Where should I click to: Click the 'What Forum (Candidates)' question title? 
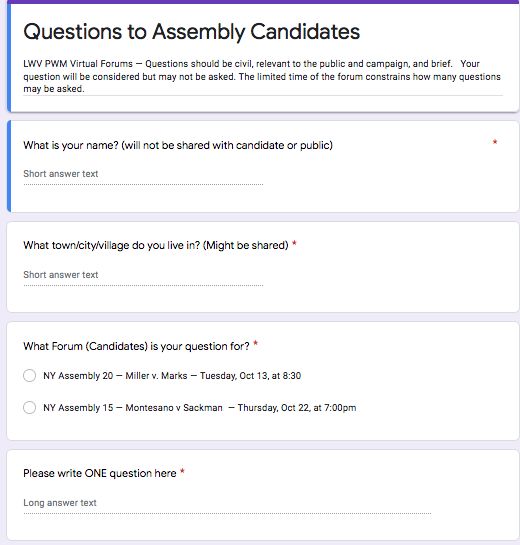(136, 346)
